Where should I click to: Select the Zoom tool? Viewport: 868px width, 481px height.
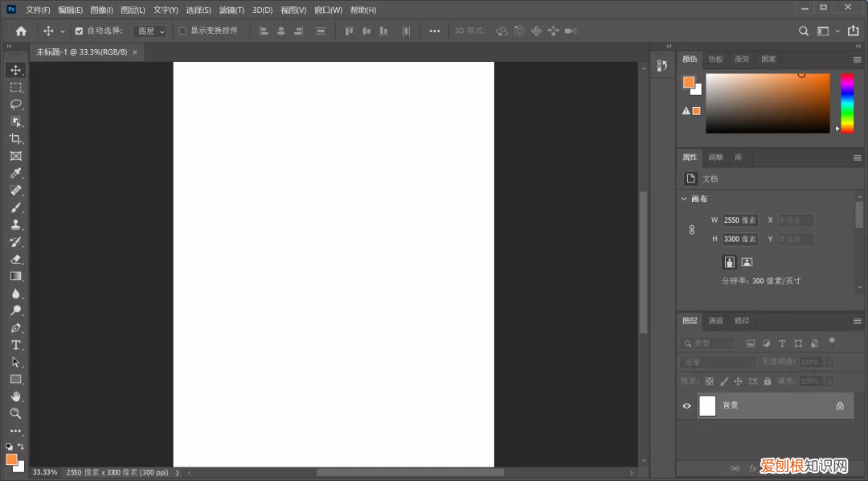(x=15, y=413)
